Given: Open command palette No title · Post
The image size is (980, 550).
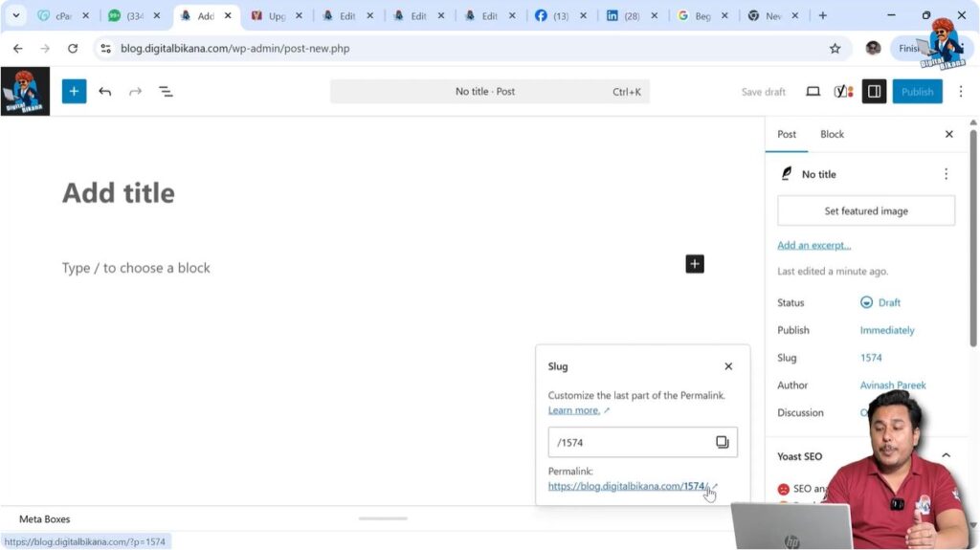Looking at the screenshot, I should tap(489, 92).
